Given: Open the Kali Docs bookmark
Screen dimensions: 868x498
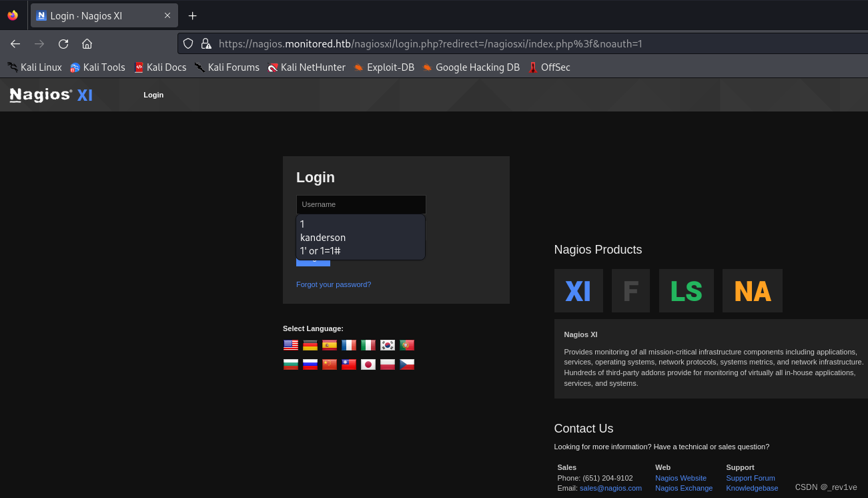Looking at the screenshot, I should pyautogui.click(x=160, y=67).
